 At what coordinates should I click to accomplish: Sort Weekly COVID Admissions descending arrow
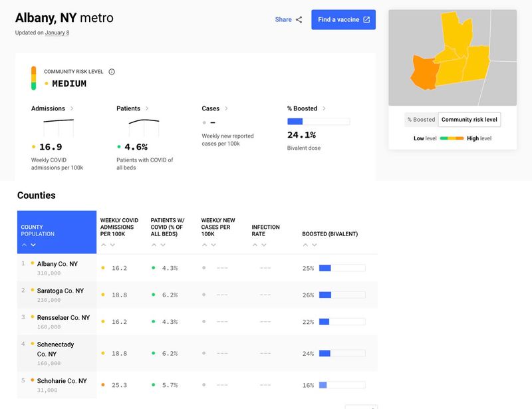112,245
